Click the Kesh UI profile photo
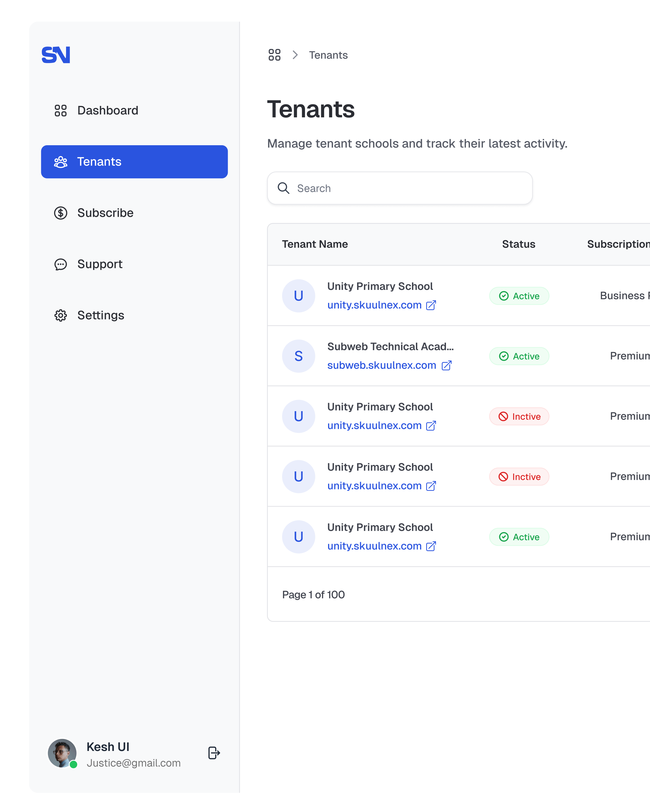 point(62,753)
